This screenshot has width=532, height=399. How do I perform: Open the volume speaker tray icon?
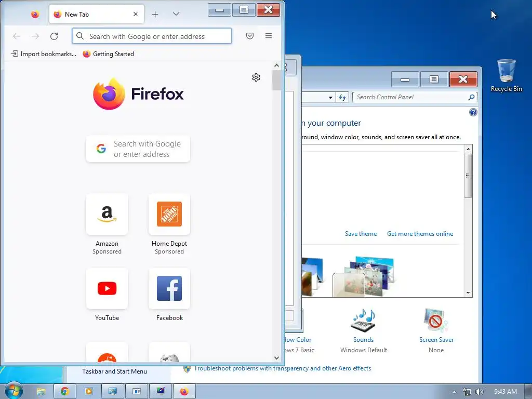pos(479,392)
